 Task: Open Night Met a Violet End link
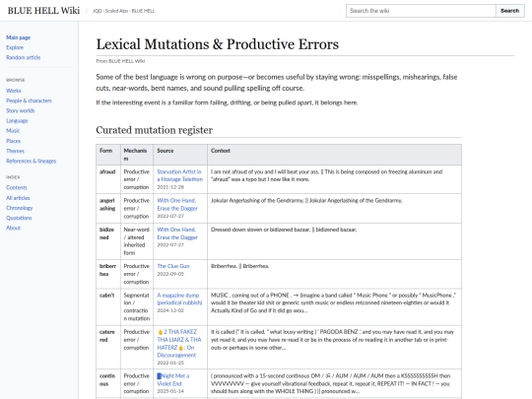[x=173, y=379]
